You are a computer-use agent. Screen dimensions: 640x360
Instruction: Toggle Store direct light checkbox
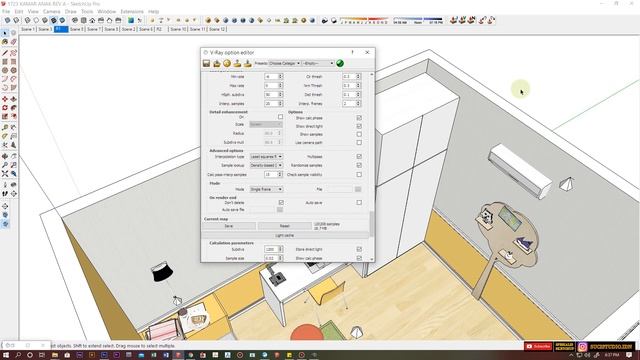(x=359, y=249)
